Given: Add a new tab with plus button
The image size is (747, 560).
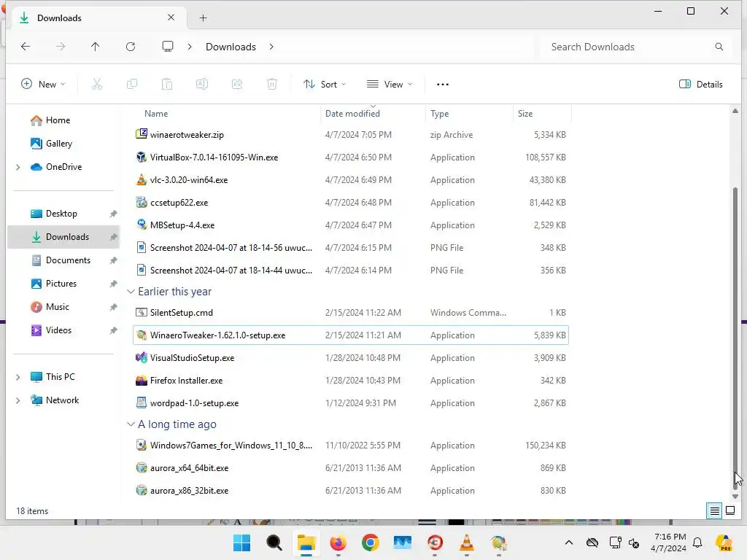Looking at the screenshot, I should coord(204,18).
